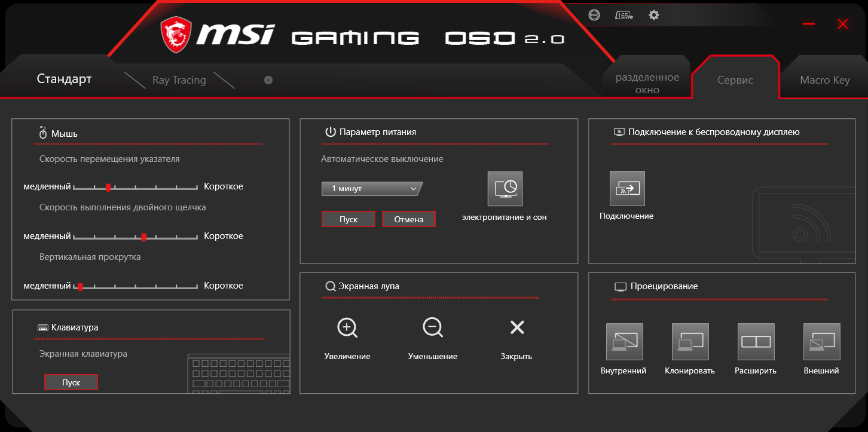Zoom out with the Уменьшение magnifier icon
Screen dimensions: 868x432
[x=432, y=327]
